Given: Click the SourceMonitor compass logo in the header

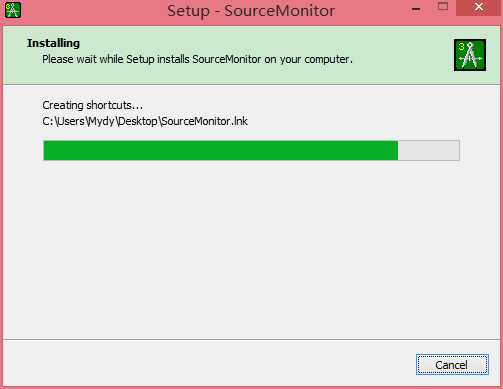Looking at the screenshot, I should 470,55.
